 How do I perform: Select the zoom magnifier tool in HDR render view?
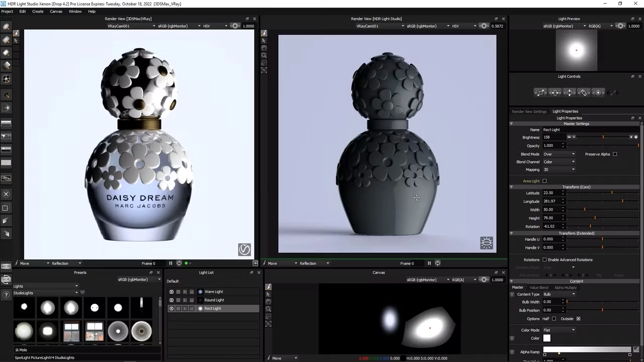click(264, 55)
